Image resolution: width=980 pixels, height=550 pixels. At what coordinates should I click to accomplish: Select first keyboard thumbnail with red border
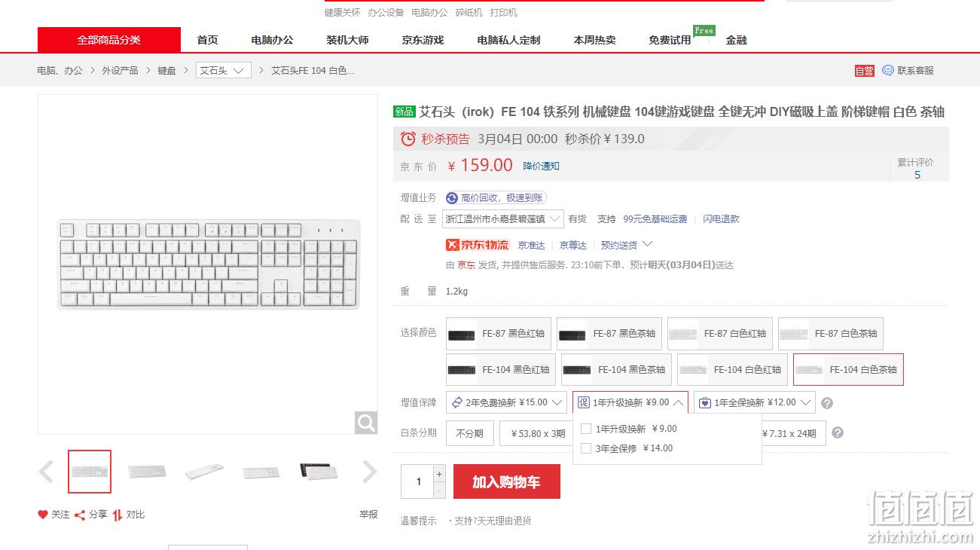(90, 472)
